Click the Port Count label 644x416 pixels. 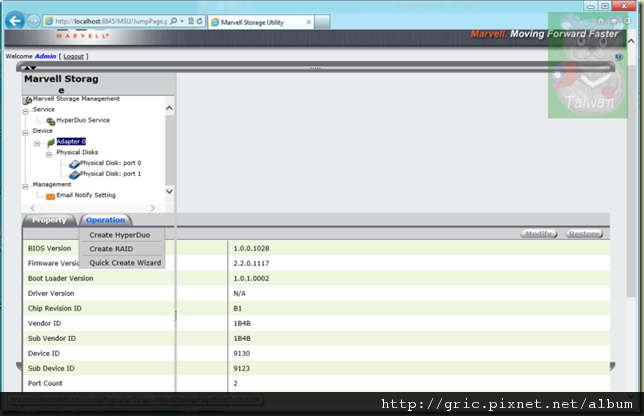(45, 384)
